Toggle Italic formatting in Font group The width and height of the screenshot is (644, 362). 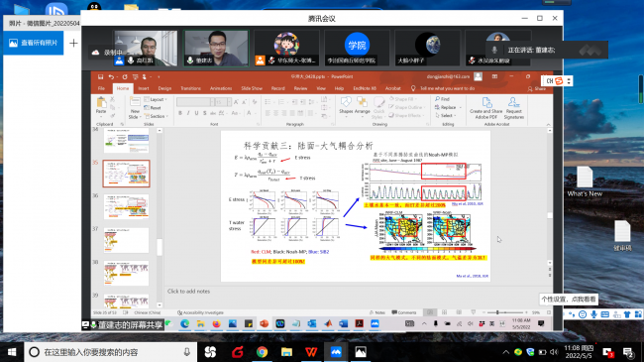click(x=188, y=113)
